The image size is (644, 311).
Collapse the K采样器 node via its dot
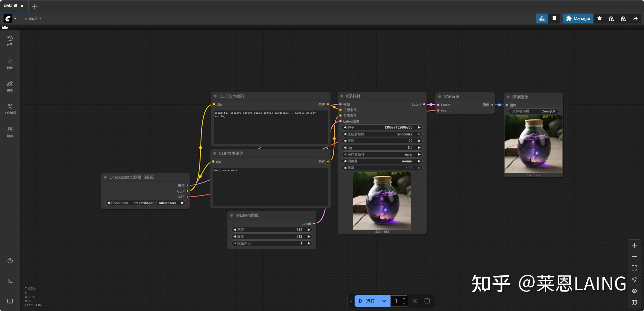[x=342, y=96]
